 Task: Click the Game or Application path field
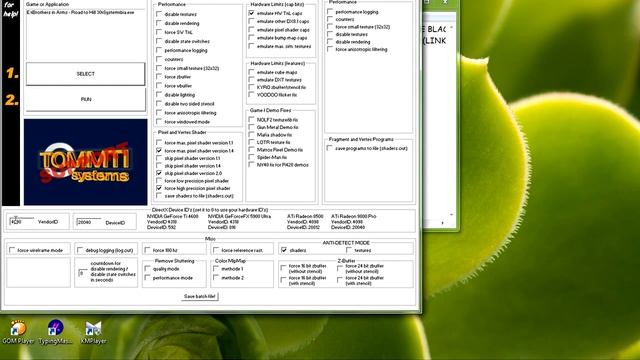point(86,35)
